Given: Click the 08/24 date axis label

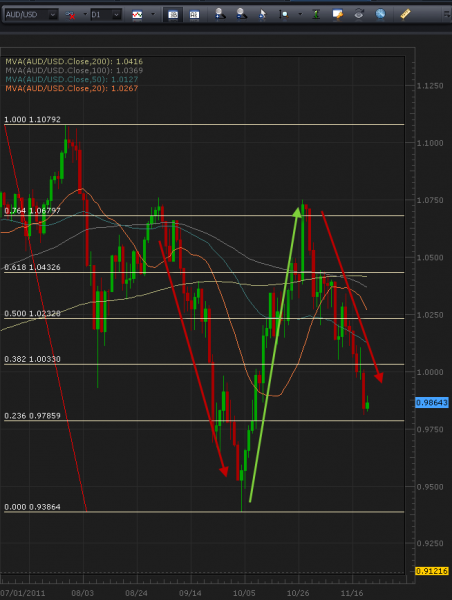Looking at the screenshot, I should [136, 593].
